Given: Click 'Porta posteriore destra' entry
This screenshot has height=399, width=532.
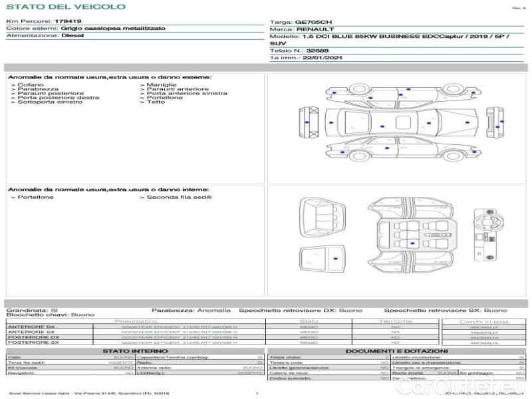Looking at the screenshot, I should click(x=59, y=98).
